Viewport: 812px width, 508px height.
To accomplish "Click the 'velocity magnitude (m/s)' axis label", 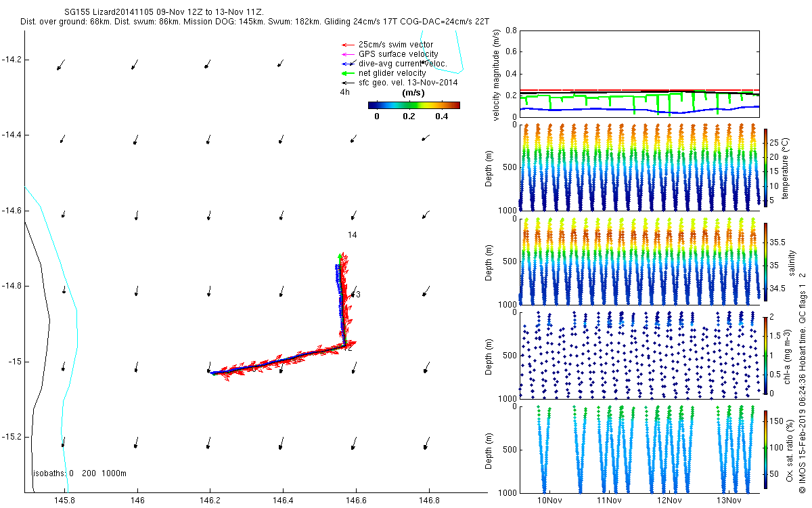I will pyautogui.click(x=497, y=75).
